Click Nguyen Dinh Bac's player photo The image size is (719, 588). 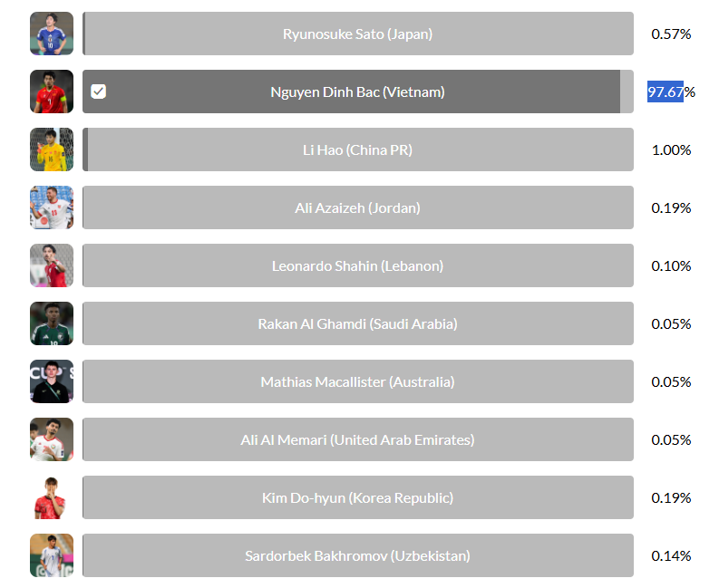click(51, 92)
